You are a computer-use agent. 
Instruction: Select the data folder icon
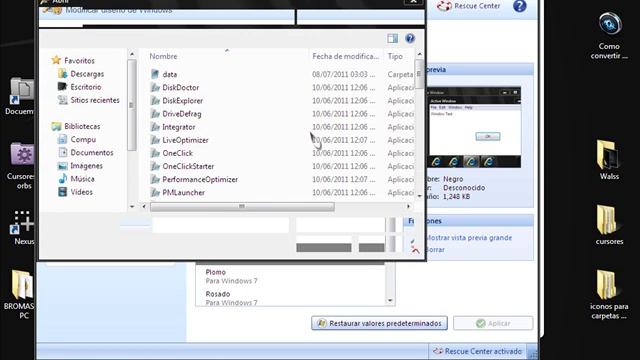(155, 74)
